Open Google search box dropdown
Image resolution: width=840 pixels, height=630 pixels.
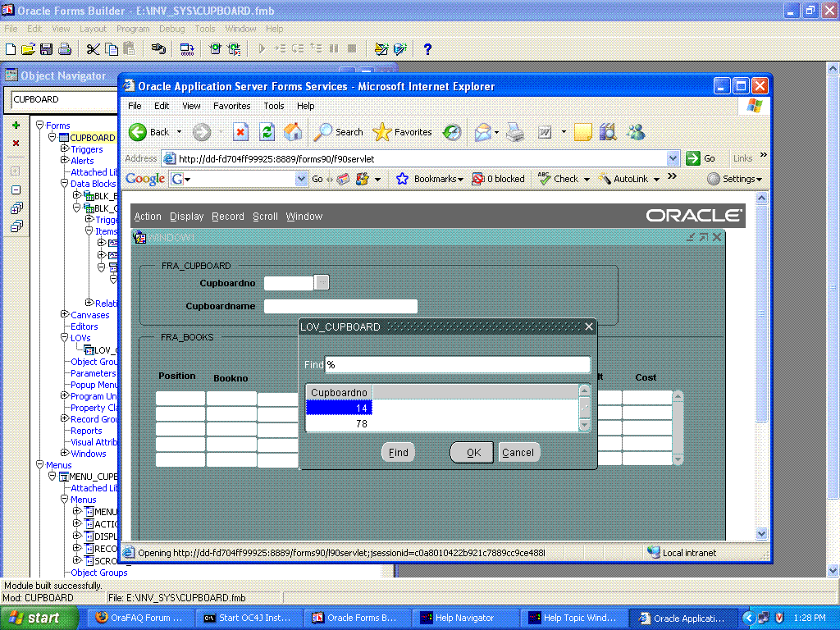coord(302,179)
